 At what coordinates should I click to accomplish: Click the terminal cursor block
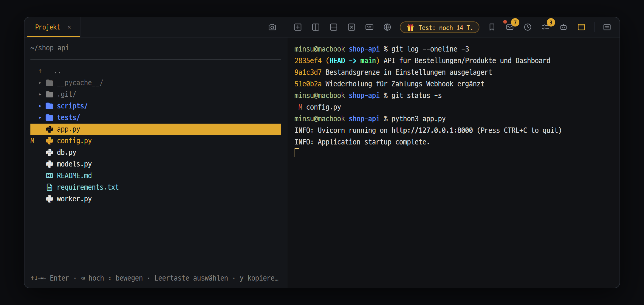pyautogui.click(x=297, y=153)
